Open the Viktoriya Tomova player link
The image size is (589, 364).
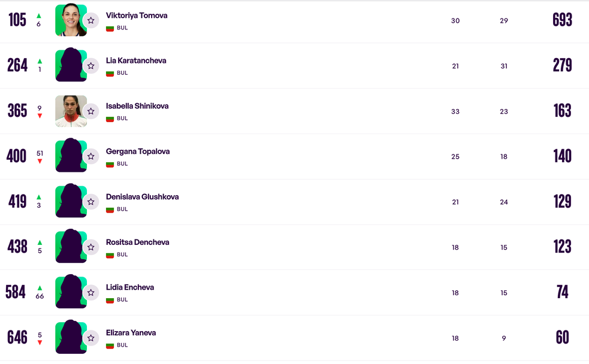click(x=137, y=16)
